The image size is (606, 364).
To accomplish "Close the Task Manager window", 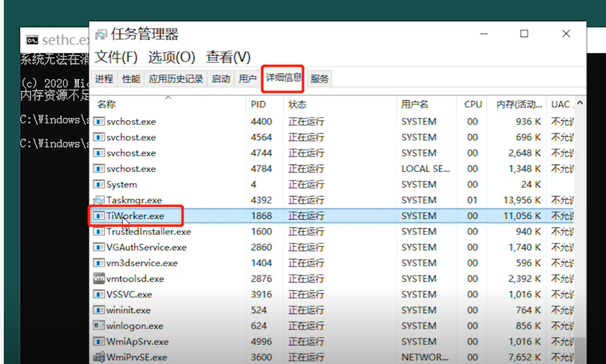I will pyautogui.click(x=566, y=34).
